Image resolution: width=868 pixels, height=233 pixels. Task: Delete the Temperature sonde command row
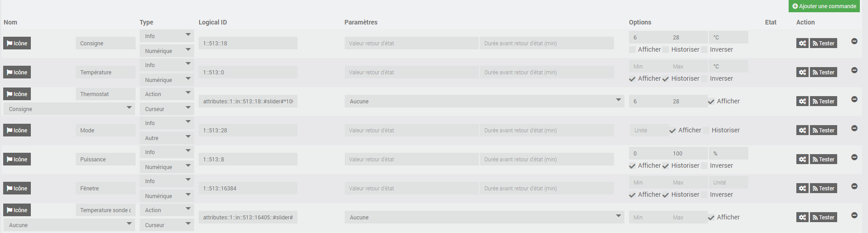(854, 215)
